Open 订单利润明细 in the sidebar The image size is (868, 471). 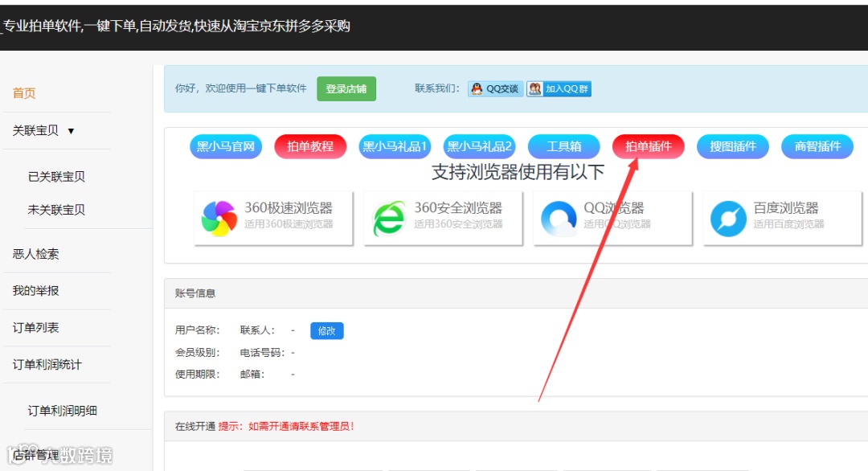point(63,411)
